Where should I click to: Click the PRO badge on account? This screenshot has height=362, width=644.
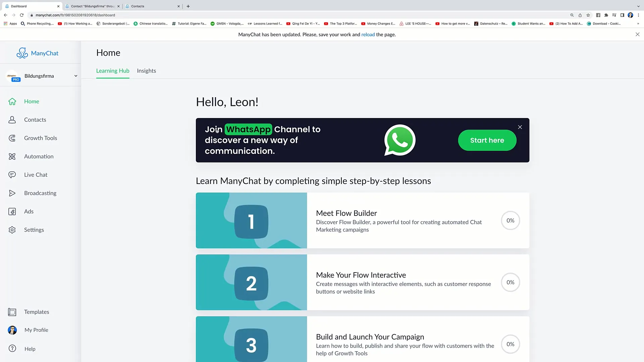[x=16, y=80]
